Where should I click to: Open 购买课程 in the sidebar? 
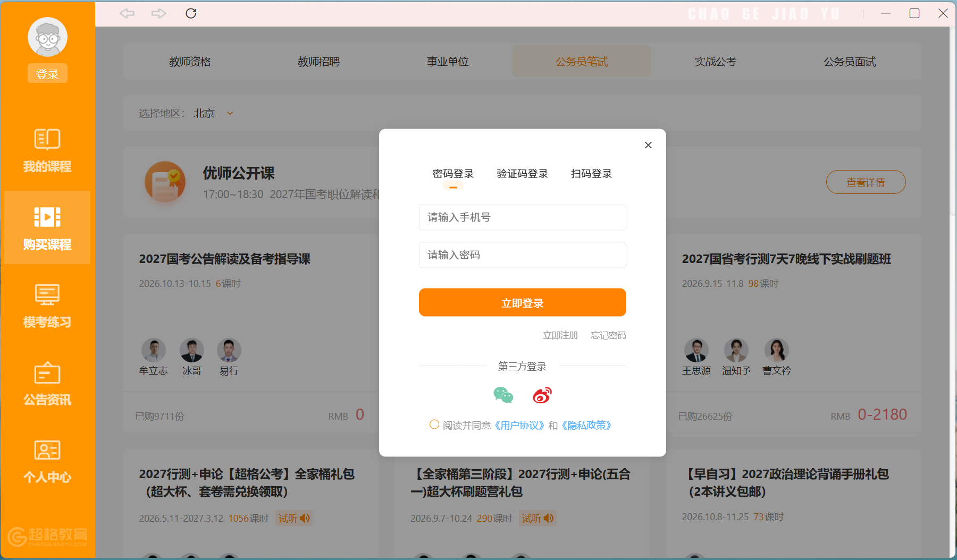pyautogui.click(x=47, y=228)
